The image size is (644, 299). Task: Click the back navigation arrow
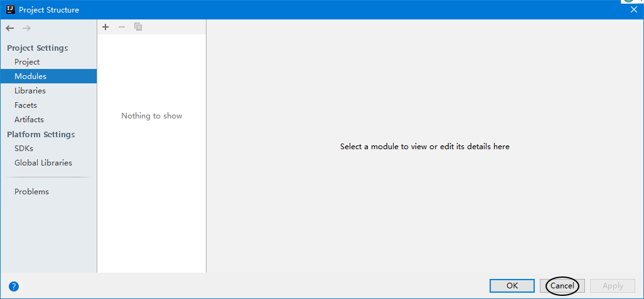10,28
